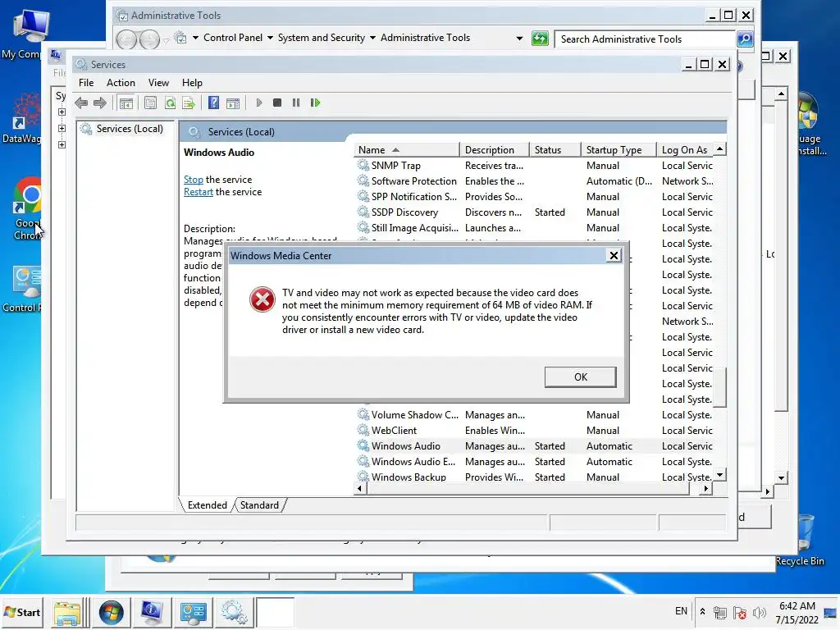Open the system information monitor taskbar icon
The image size is (840, 630).
(152, 613)
